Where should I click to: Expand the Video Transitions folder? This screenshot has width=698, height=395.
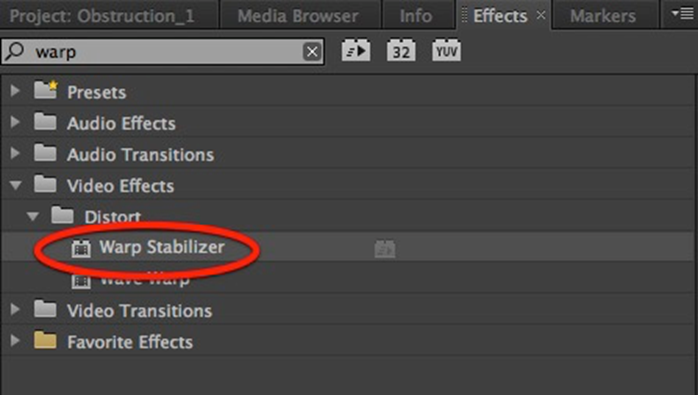click(15, 309)
